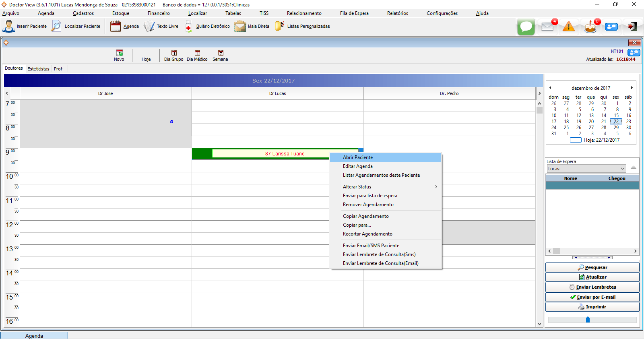The height and width of the screenshot is (339, 644).
Task: Go to next month in calendar
Action: click(632, 88)
